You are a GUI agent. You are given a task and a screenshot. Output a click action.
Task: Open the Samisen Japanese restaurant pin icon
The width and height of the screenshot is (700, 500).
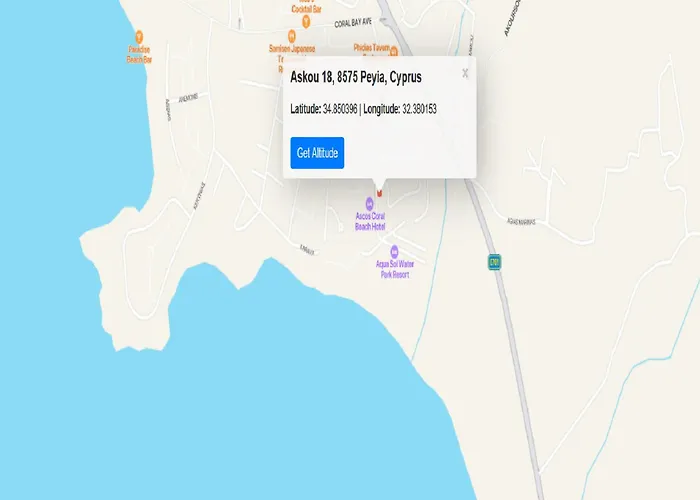(292, 36)
